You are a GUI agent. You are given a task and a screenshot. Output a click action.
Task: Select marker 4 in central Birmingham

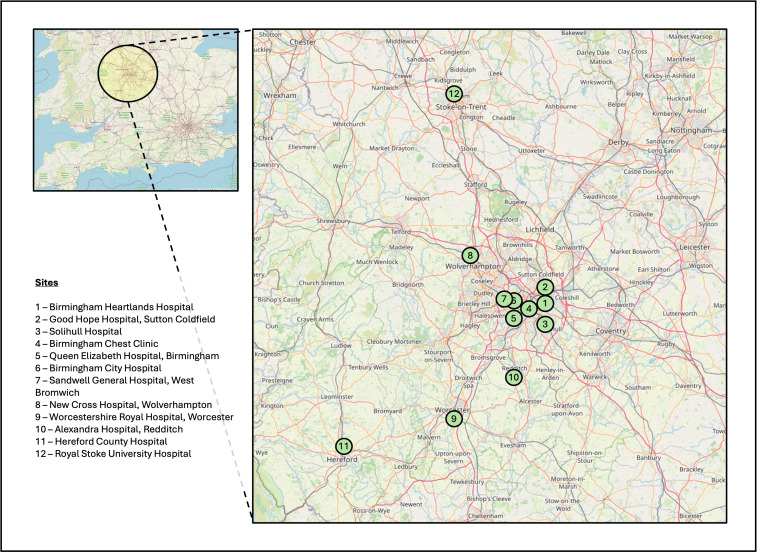pos(528,309)
